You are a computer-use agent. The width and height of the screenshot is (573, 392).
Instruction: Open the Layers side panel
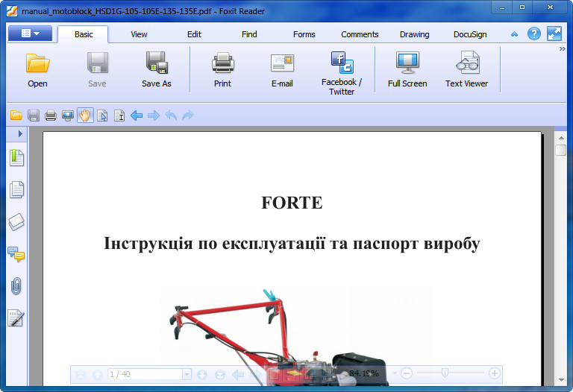pos(16,222)
